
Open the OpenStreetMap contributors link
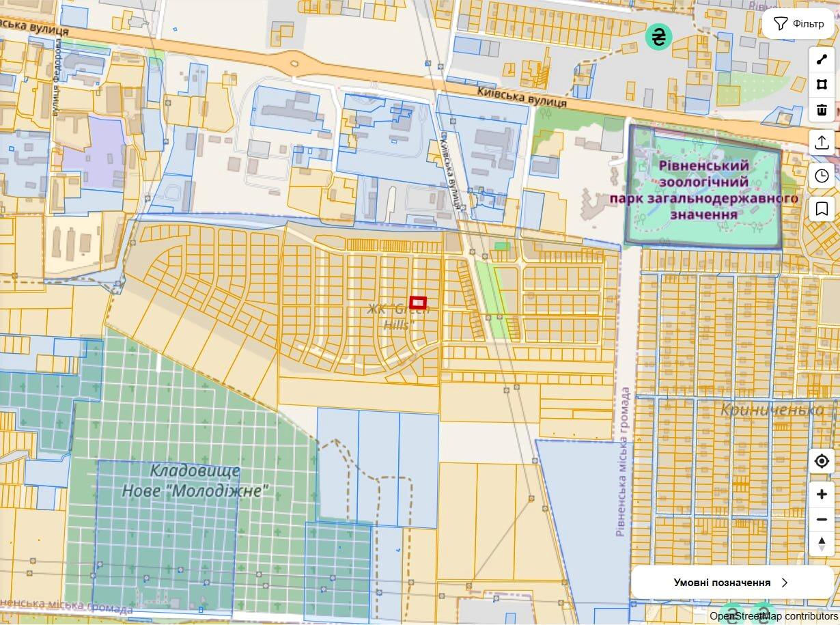click(773, 616)
